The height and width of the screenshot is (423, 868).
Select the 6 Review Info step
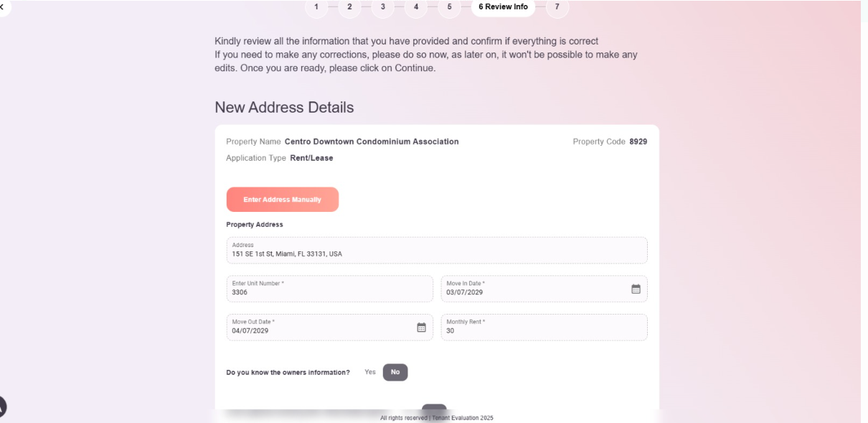coord(503,7)
